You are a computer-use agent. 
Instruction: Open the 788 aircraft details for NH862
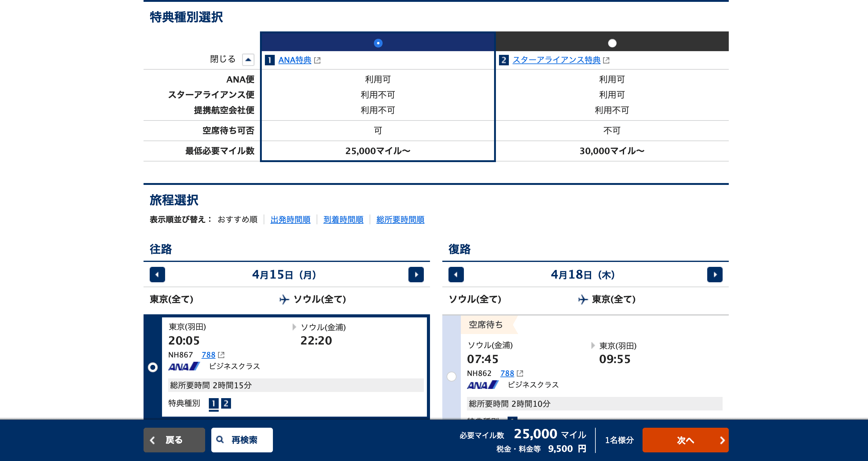[x=507, y=373]
